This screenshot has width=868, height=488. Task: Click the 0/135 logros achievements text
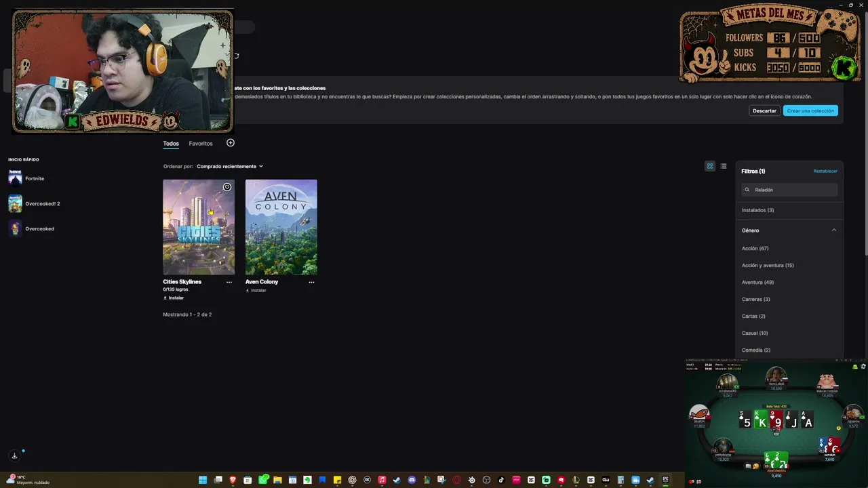(176, 289)
